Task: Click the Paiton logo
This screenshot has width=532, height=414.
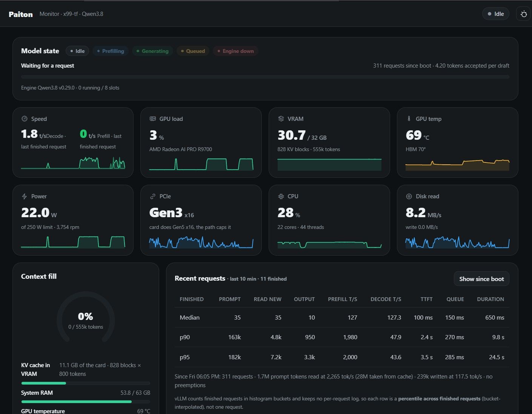Action: pos(21,14)
